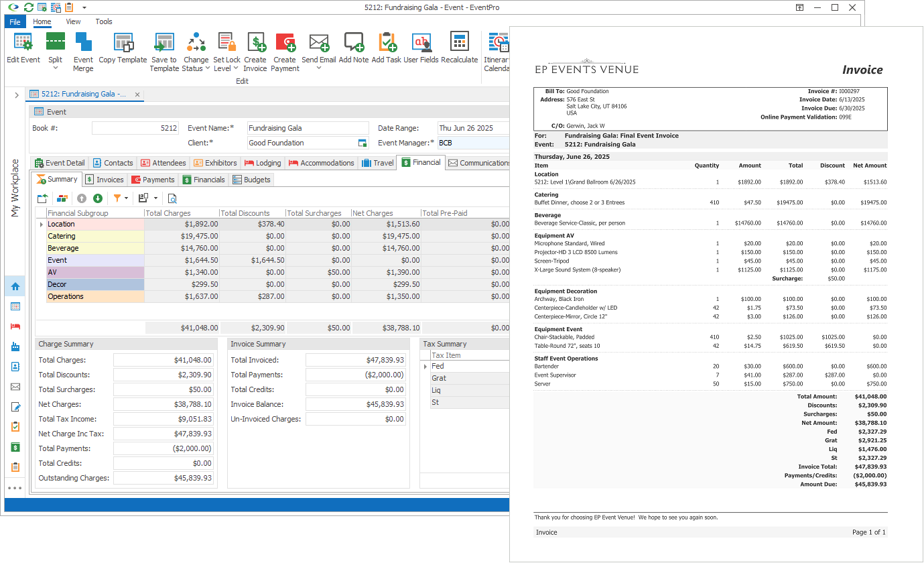Open the Event Merge tool
The height and width of the screenshot is (563, 924).
point(84,52)
